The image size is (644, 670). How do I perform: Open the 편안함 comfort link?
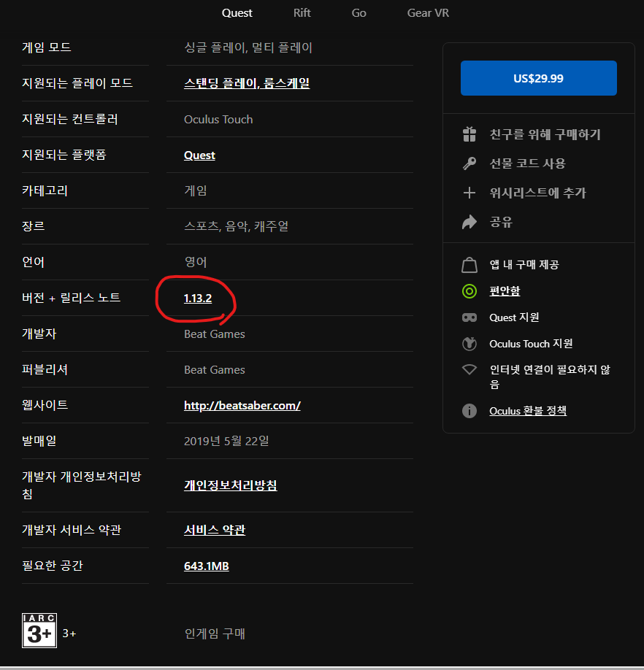505,291
